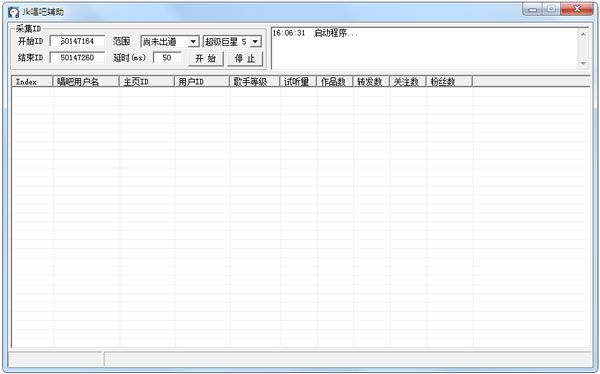The image size is (600, 374).
Task: Click the 延时(ms) delay input box
Action: (x=167, y=57)
